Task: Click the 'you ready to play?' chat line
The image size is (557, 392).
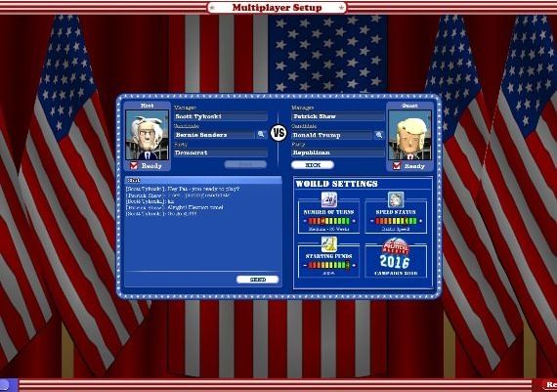Action: tap(183, 189)
